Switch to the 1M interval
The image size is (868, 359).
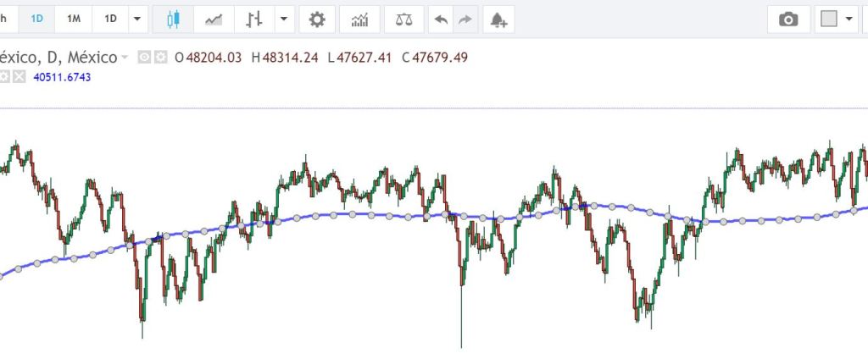coord(74,19)
